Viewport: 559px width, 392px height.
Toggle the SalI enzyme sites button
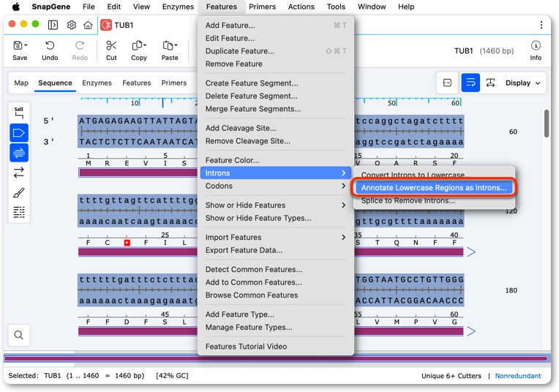coord(19,113)
